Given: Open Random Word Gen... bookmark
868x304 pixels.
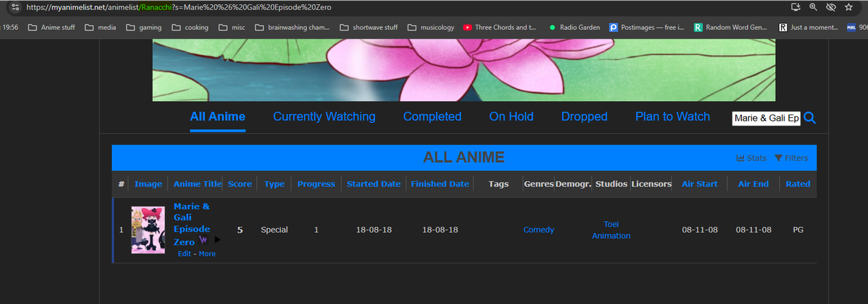Looking at the screenshot, I should click(x=730, y=28).
